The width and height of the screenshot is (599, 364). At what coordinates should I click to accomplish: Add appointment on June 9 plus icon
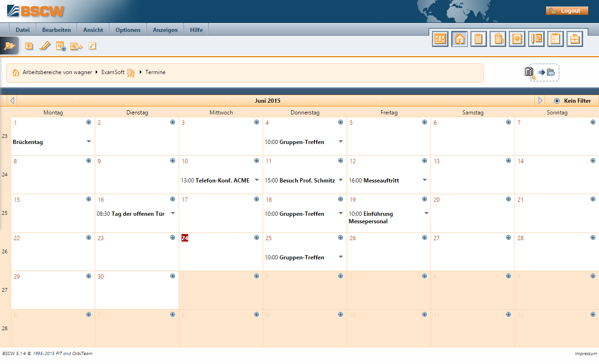(x=173, y=160)
